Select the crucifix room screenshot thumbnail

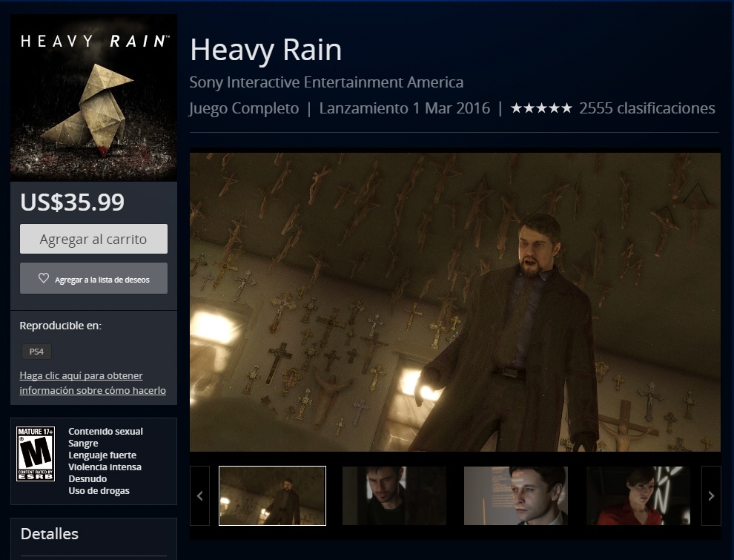(272, 495)
